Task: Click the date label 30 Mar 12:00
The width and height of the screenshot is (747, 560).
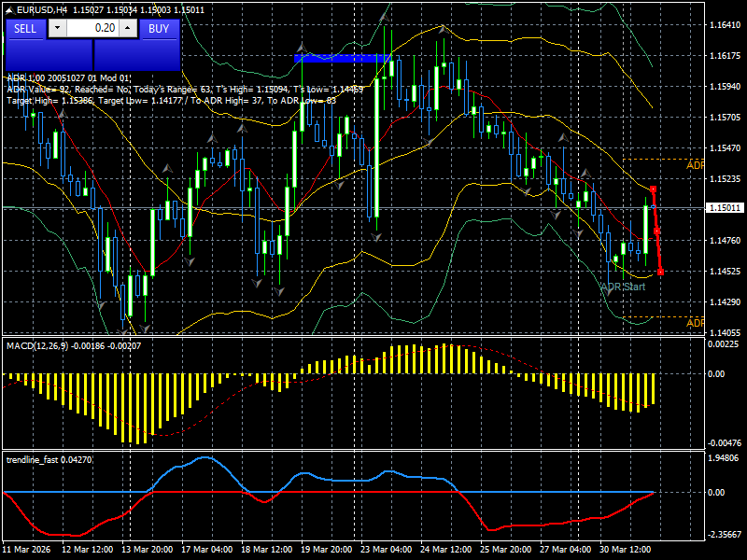Action: click(625, 549)
